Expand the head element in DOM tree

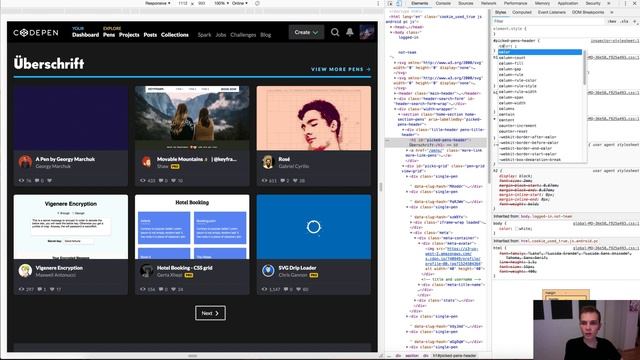pyautogui.click(x=391, y=27)
